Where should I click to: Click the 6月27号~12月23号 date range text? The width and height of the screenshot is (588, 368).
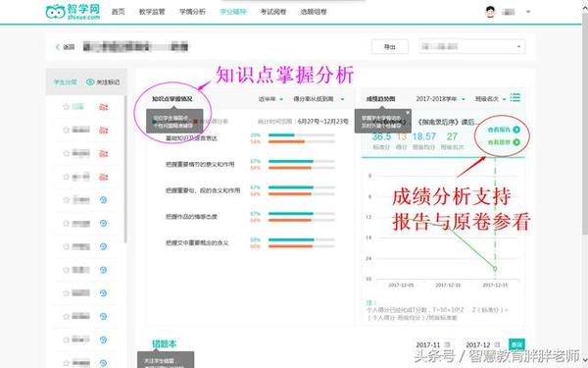(322, 122)
